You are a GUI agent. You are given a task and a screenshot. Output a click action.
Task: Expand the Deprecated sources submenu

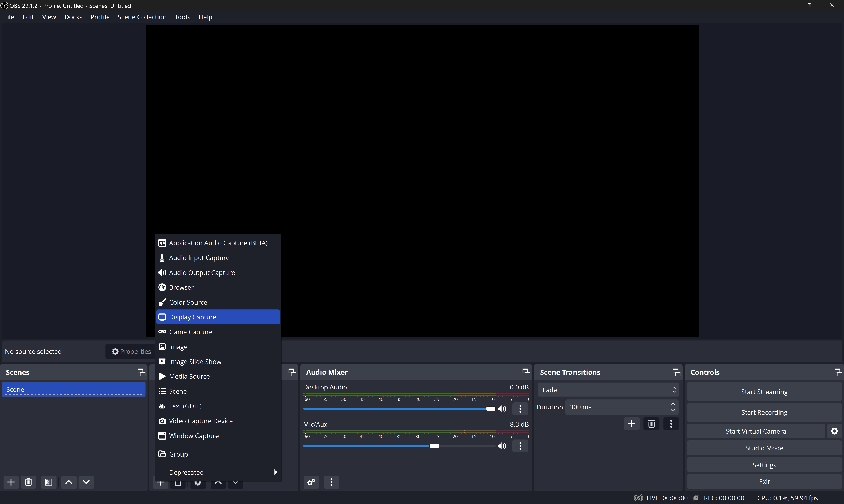click(218, 472)
